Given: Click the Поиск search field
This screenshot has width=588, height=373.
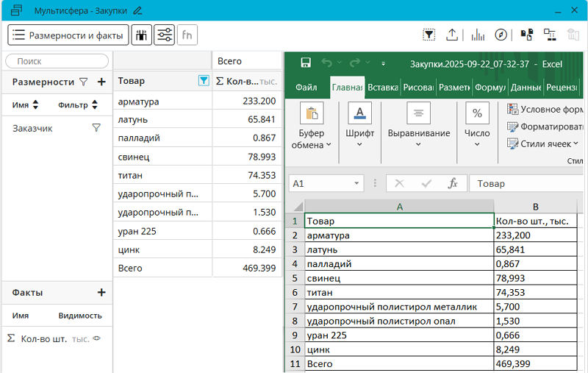Looking at the screenshot, I should (57, 62).
